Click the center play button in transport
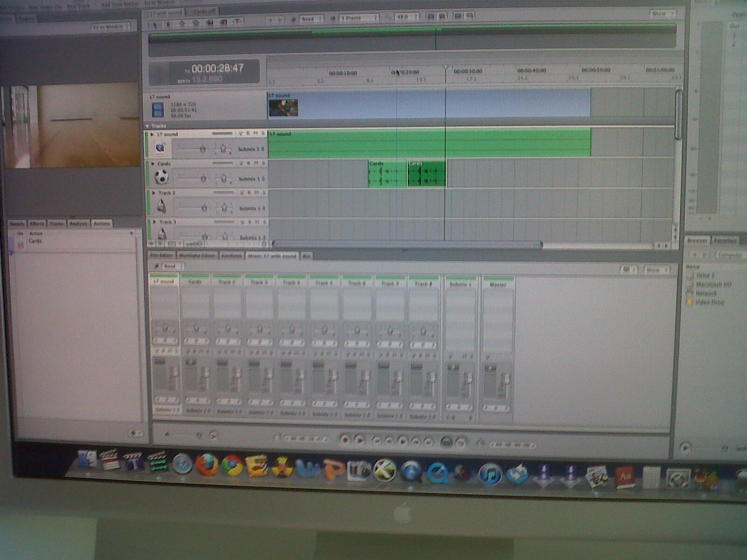747x560 pixels. click(402, 441)
